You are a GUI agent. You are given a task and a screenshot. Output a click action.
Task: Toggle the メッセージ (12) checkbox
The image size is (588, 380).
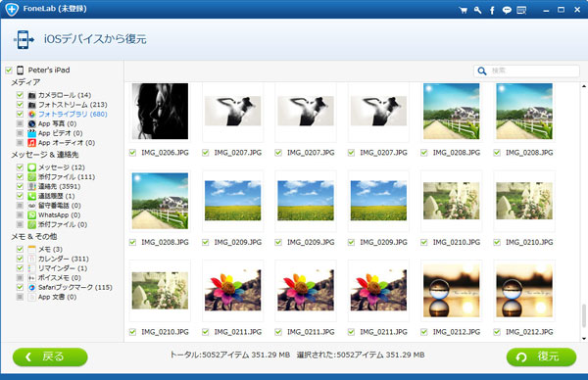(x=20, y=167)
